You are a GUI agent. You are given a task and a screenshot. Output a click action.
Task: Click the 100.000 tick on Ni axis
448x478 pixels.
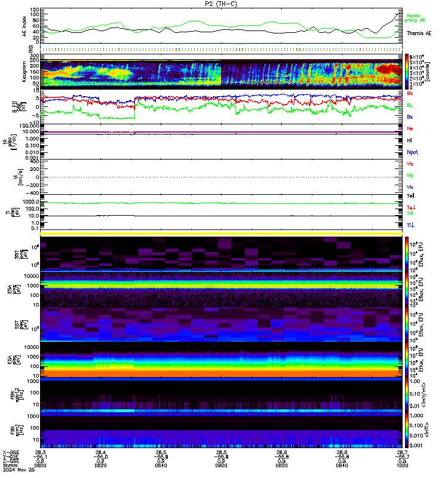coord(29,125)
